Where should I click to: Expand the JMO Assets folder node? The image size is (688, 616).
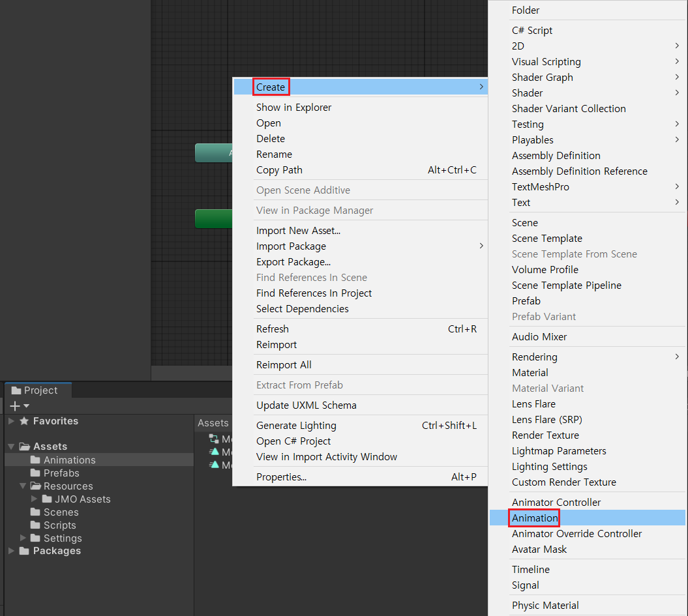point(34,499)
